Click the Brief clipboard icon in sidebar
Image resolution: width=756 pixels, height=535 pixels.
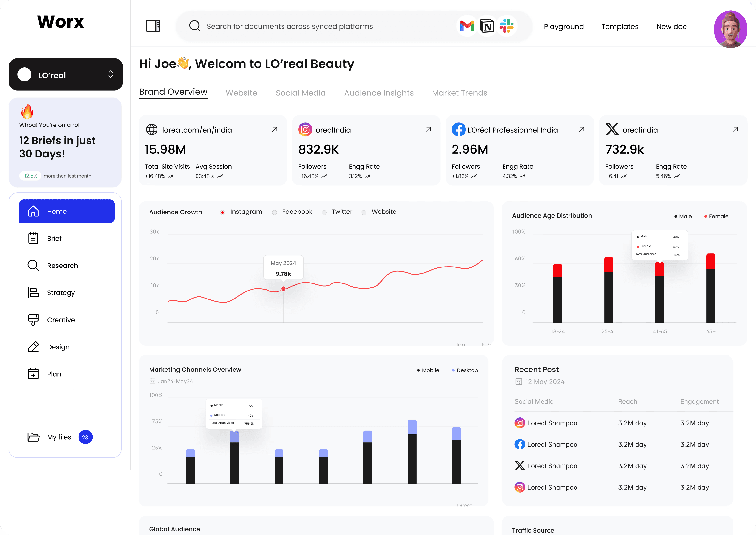(33, 238)
